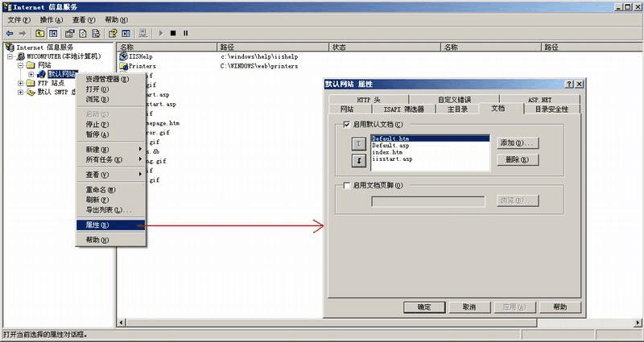Screen dimensions: 644x342
Task: Enable the 启用文档页脚 checkbox
Action: click(x=347, y=185)
